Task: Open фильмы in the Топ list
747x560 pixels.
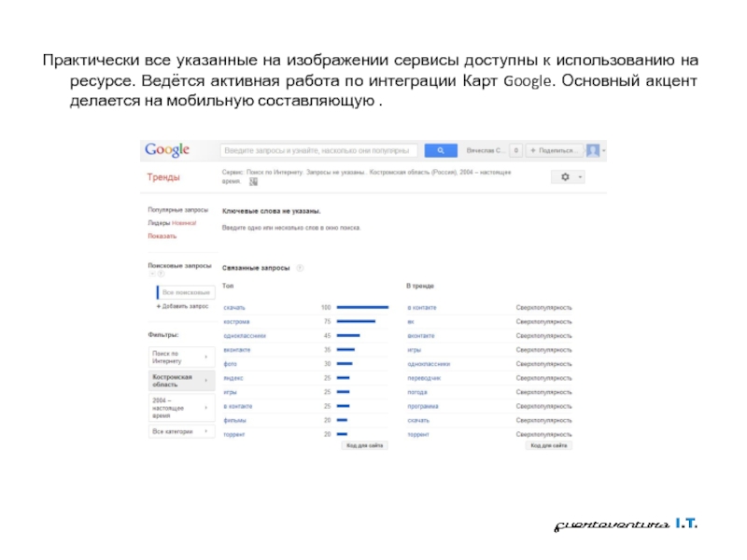Action: click(235, 421)
